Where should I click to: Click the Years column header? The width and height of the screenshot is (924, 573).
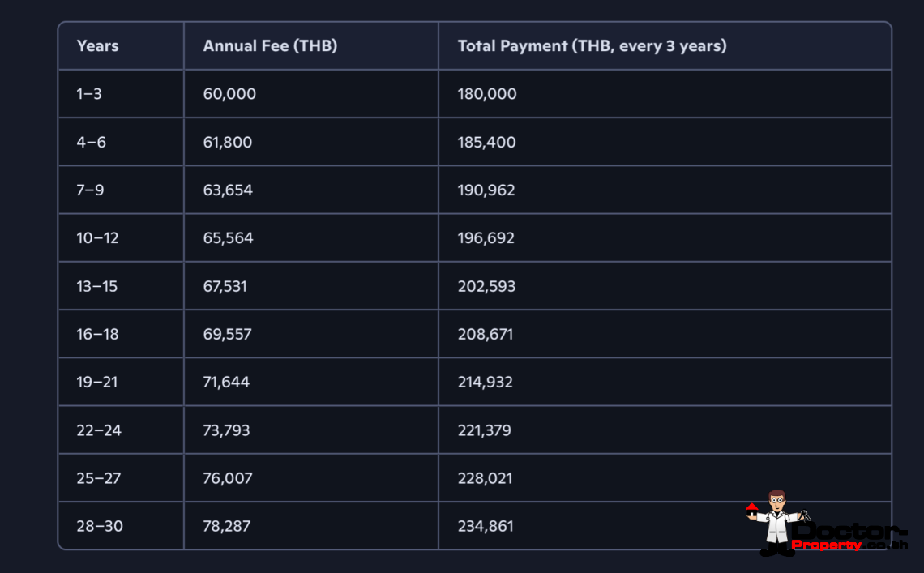tap(97, 46)
